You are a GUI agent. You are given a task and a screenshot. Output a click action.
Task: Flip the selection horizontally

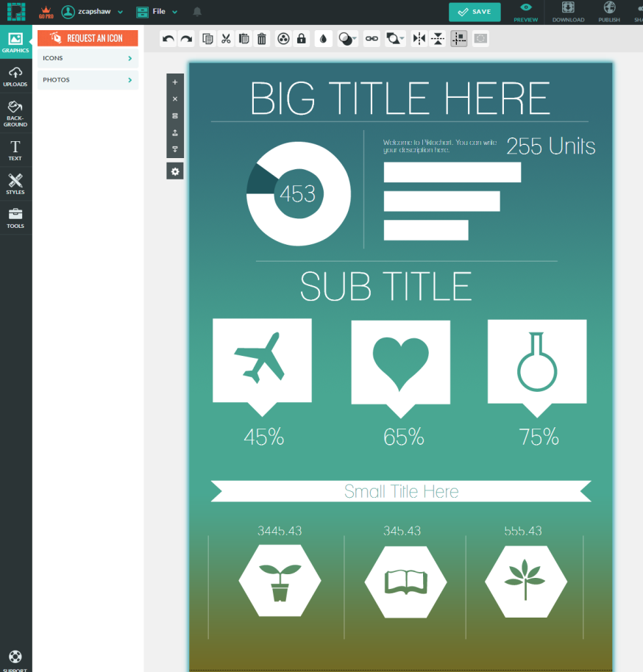click(x=419, y=38)
